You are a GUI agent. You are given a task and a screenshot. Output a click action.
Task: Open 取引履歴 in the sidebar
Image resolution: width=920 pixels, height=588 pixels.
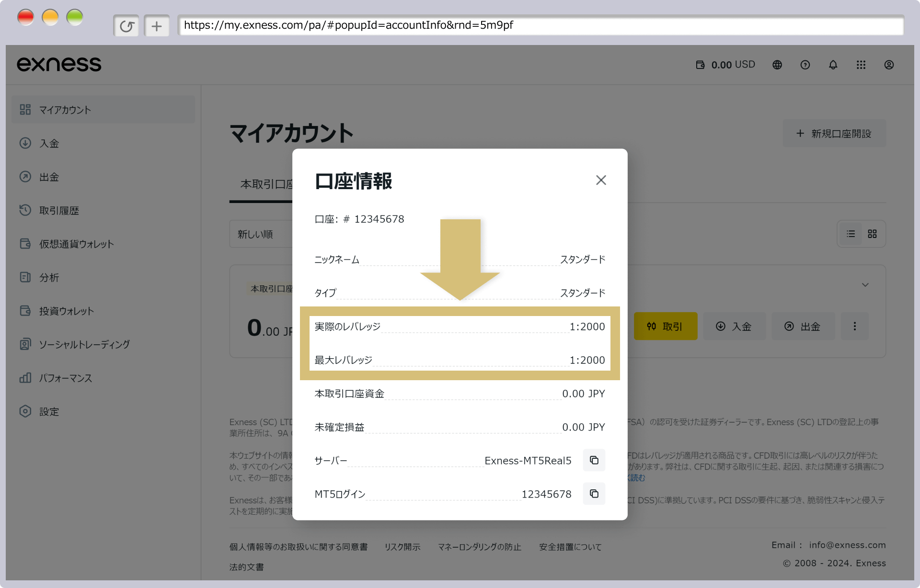103,210
